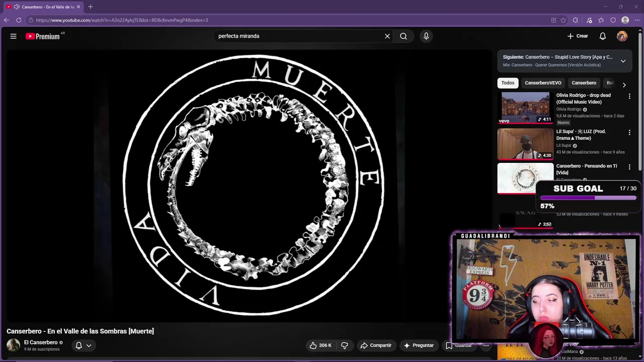Viewport: 644px width, 362px height.
Task: View site information lock icon
Action: pos(31,20)
